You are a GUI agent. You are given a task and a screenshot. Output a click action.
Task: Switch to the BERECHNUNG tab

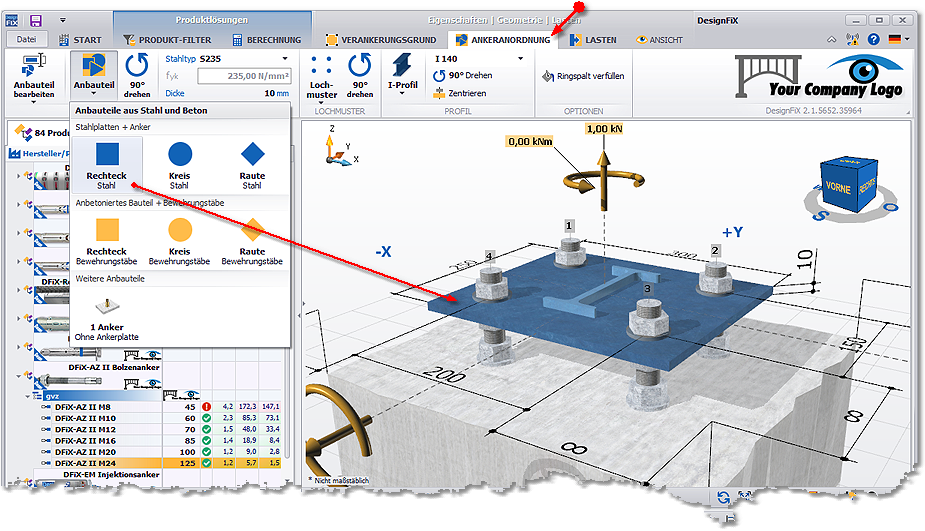click(267, 40)
